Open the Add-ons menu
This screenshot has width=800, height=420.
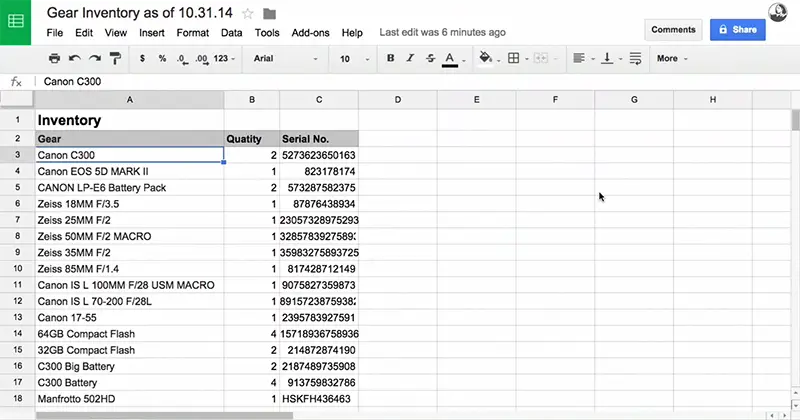(310, 33)
